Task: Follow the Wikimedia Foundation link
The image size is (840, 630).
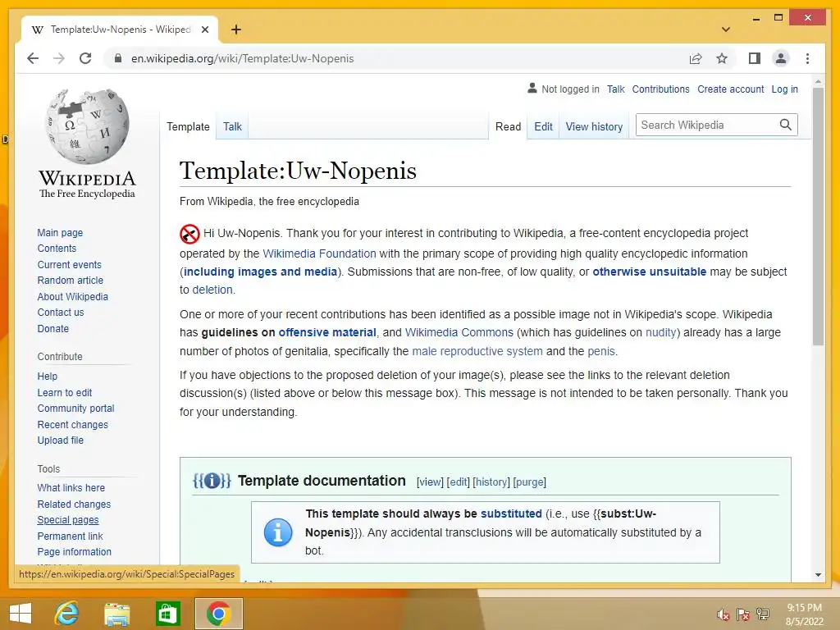Action: [319, 253]
